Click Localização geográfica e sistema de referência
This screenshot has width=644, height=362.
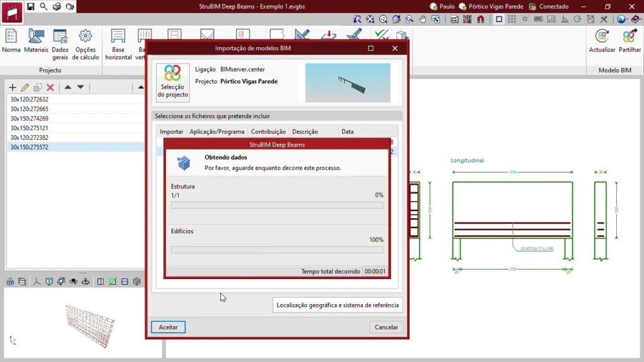coord(338,305)
